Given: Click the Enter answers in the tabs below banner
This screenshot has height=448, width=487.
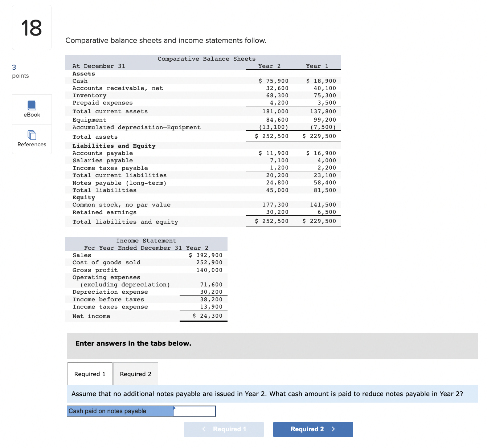Looking at the screenshot, I should click(x=133, y=343).
